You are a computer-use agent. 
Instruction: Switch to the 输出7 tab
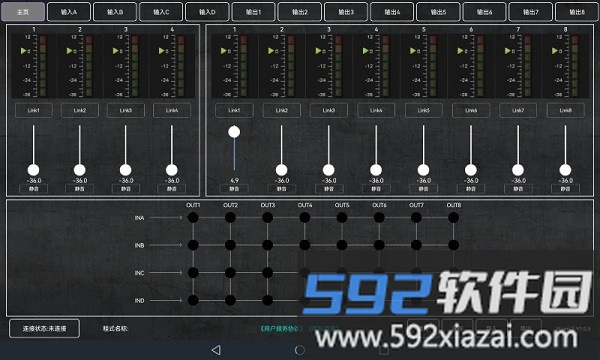pos(531,12)
